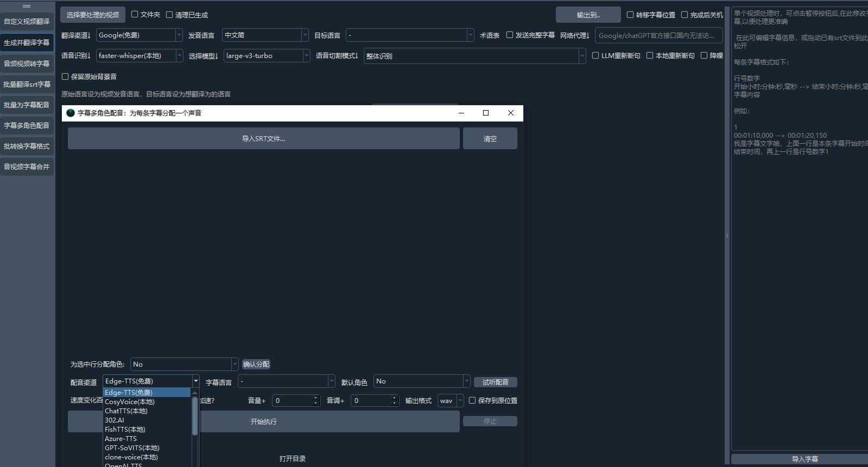Click the hamburger handle above sidebar
Screen dimensions: 868x467
click(x=27, y=6)
